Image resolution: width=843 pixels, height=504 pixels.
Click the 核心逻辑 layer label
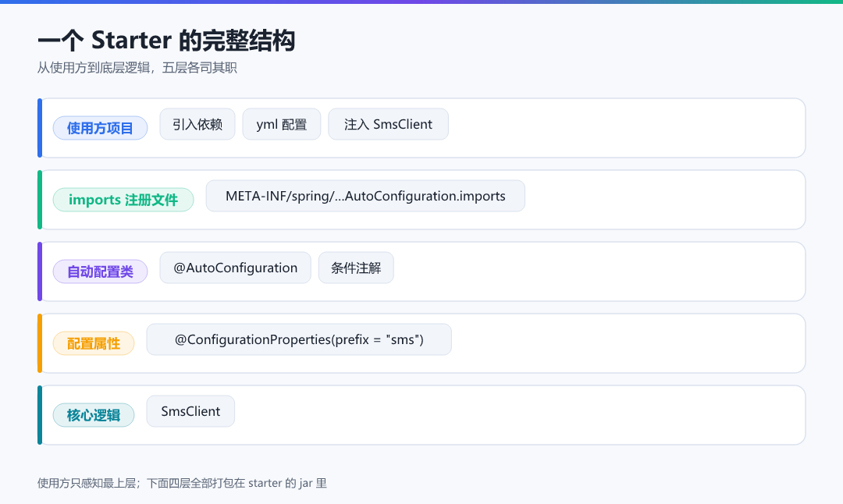point(94,415)
